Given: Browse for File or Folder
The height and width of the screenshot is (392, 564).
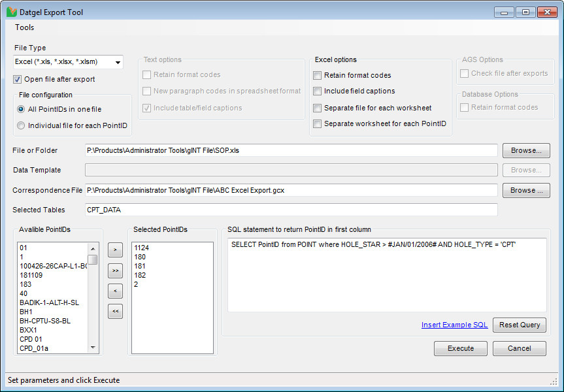Looking at the screenshot, I should click(x=526, y=150).
